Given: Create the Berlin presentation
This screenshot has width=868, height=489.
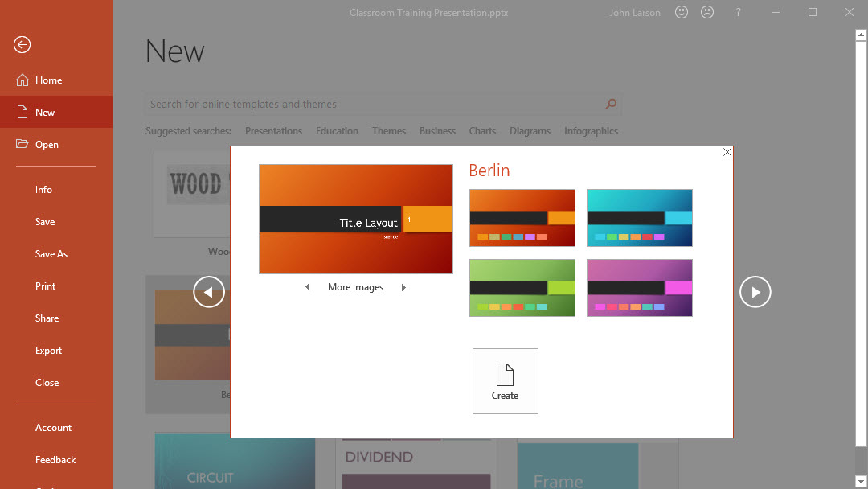Looking at the screenshot, I should tap(505, 381).
